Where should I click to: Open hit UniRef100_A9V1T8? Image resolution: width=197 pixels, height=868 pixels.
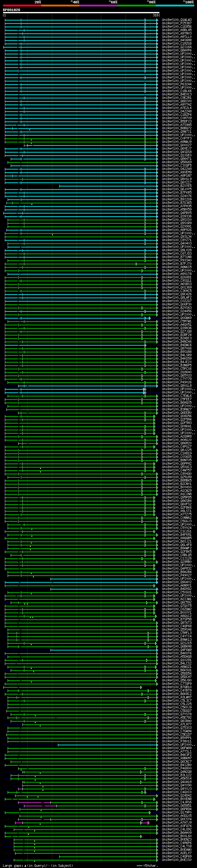click(x=176, y=274)
